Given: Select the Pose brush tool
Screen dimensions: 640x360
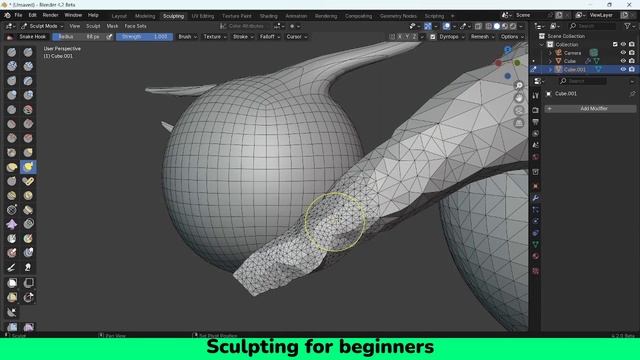Looking at the screenshot, I should click(28, 181).
